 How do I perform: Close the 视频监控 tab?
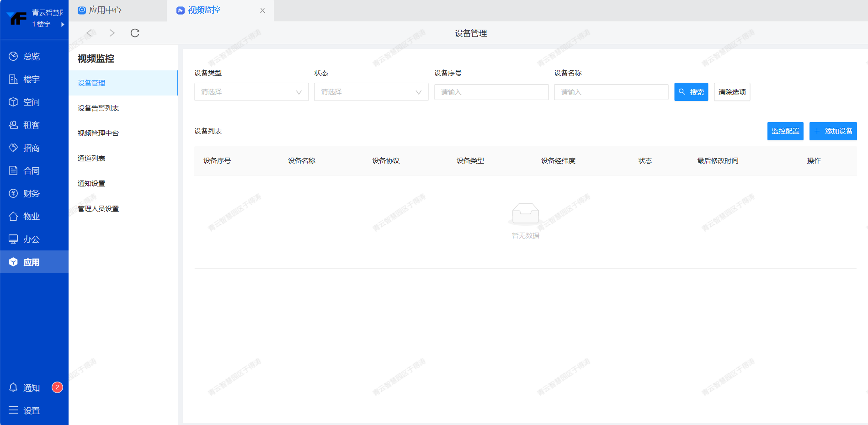coord(262,11)
